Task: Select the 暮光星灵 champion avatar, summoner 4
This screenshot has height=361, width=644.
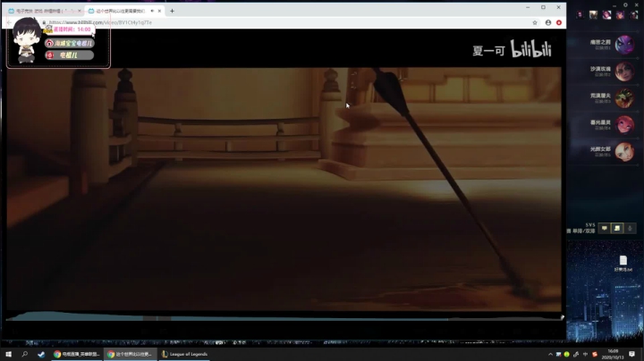Action: [624, 125]
